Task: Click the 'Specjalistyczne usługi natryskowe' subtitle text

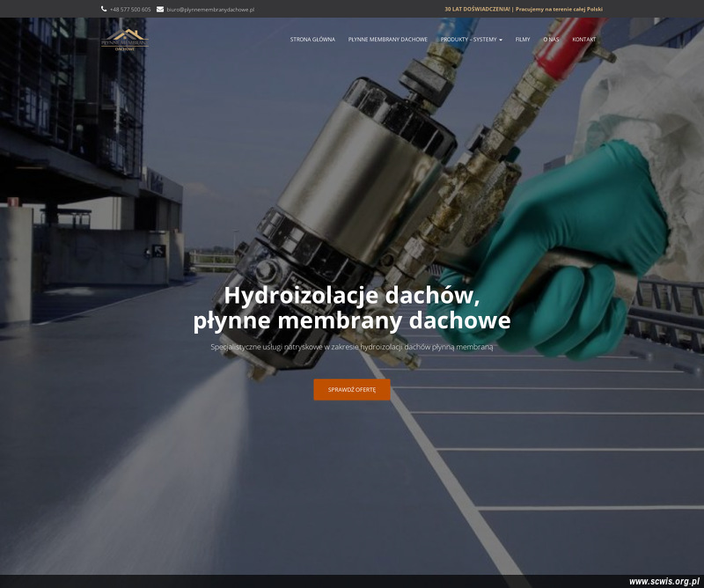Action: click(352, 347)
